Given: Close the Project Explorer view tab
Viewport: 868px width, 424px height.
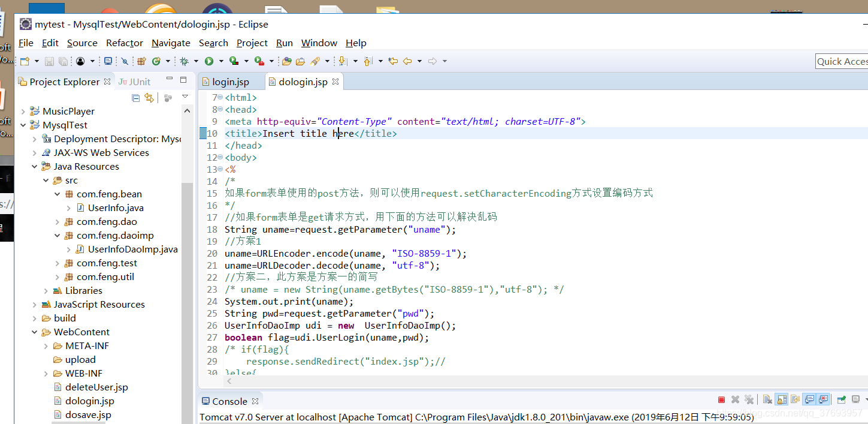Looking at the screenshot, I should (x=107, y=82).
